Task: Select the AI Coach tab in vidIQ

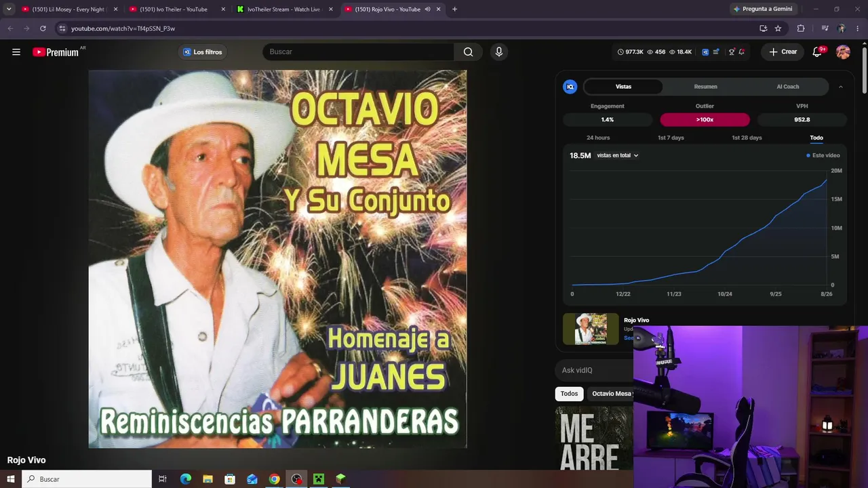Action: (x=788, y=87)
